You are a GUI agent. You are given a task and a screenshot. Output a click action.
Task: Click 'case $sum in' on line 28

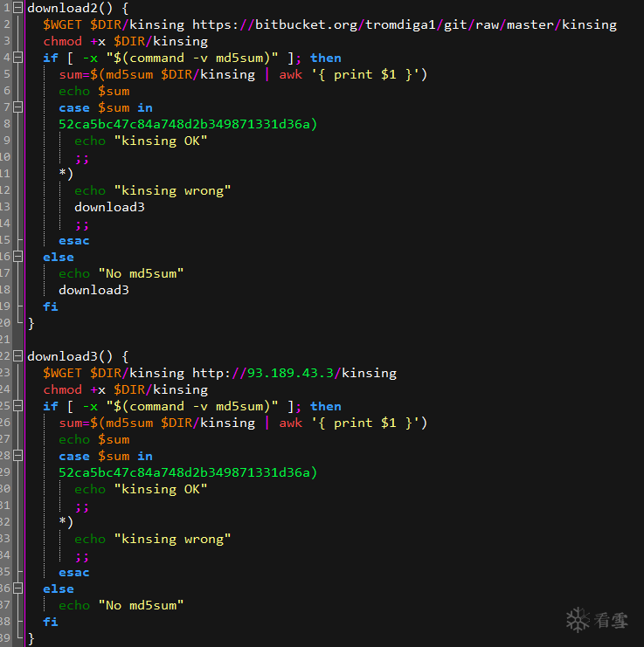106,456
